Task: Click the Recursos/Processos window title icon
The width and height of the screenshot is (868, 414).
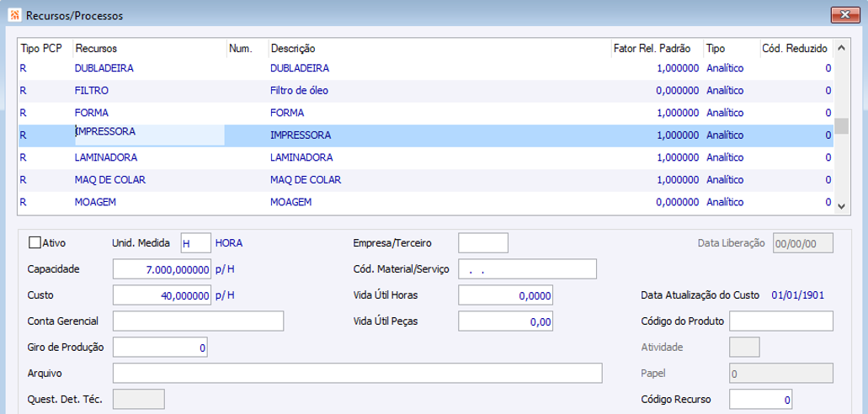Action: 15,15
